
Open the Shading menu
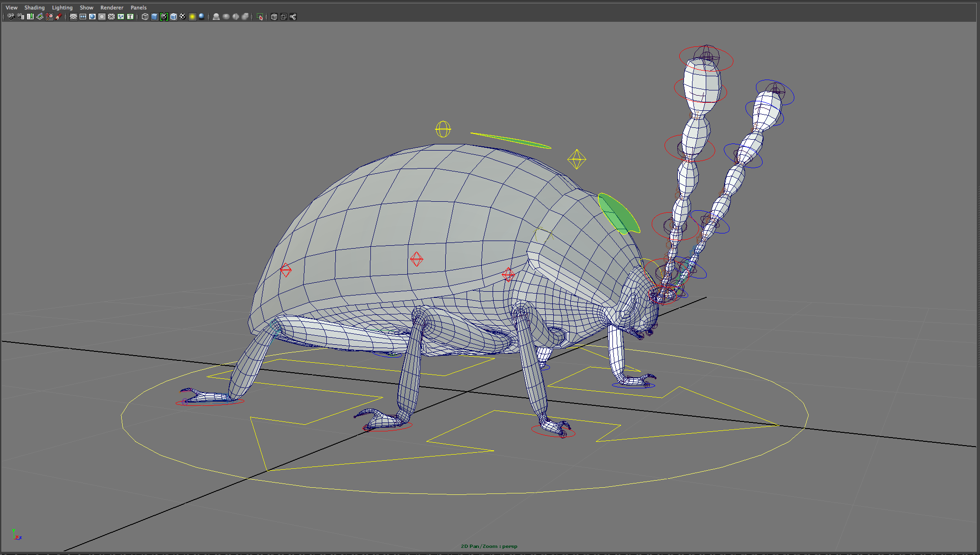(35, 8)
